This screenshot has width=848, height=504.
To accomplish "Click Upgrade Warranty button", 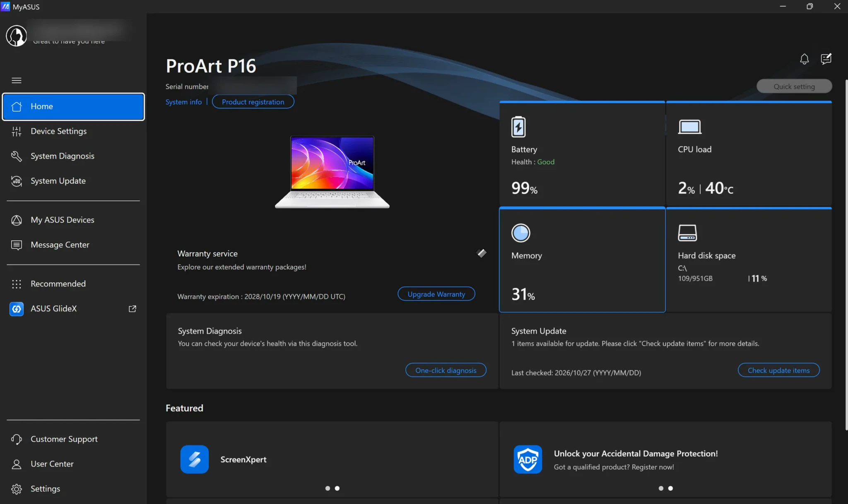I will (436, 294).
